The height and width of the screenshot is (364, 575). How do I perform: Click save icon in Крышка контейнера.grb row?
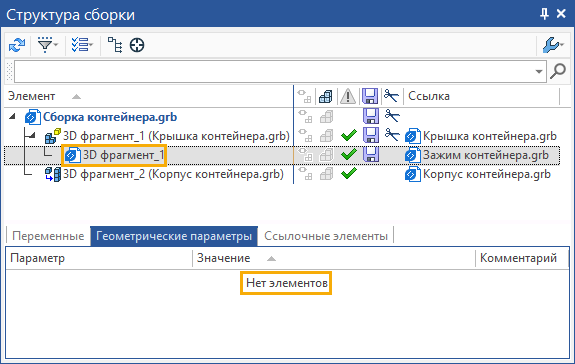pyautogui.click(x=371, y=135)
